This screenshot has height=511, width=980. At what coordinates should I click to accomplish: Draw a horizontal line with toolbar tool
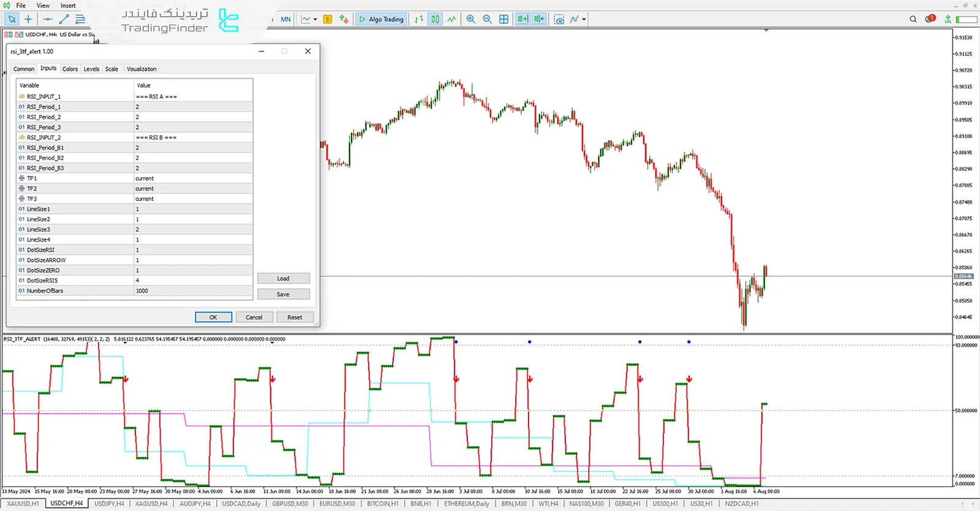pos(47,19)
